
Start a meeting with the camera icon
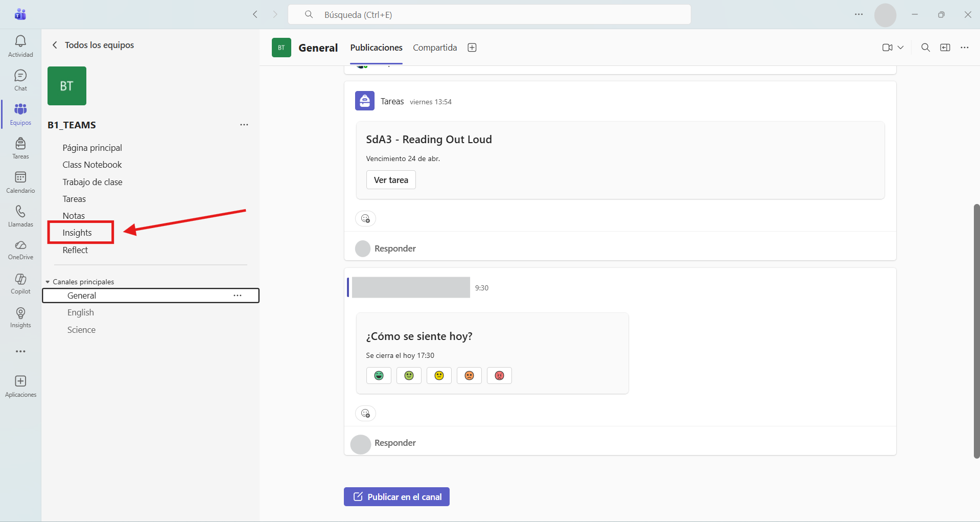point(887,48)
